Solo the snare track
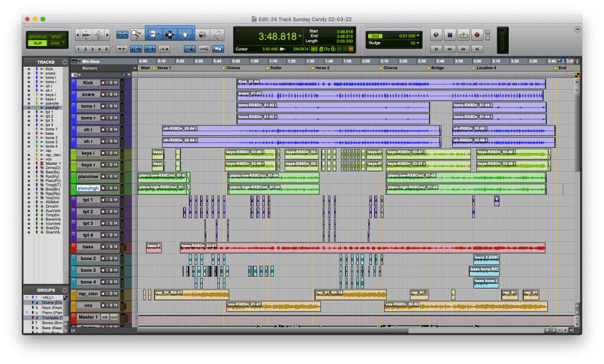The width and height of the screenshot is (604, 364). pos(110,95)
